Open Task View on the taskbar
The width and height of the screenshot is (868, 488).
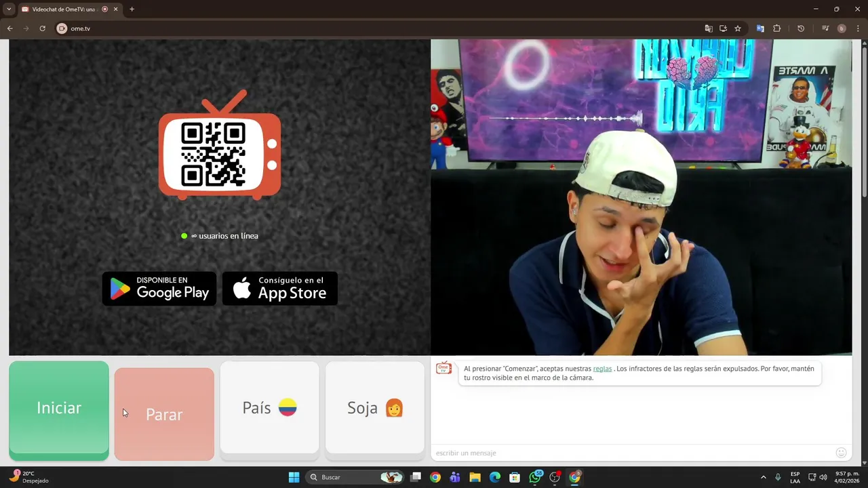416,477
